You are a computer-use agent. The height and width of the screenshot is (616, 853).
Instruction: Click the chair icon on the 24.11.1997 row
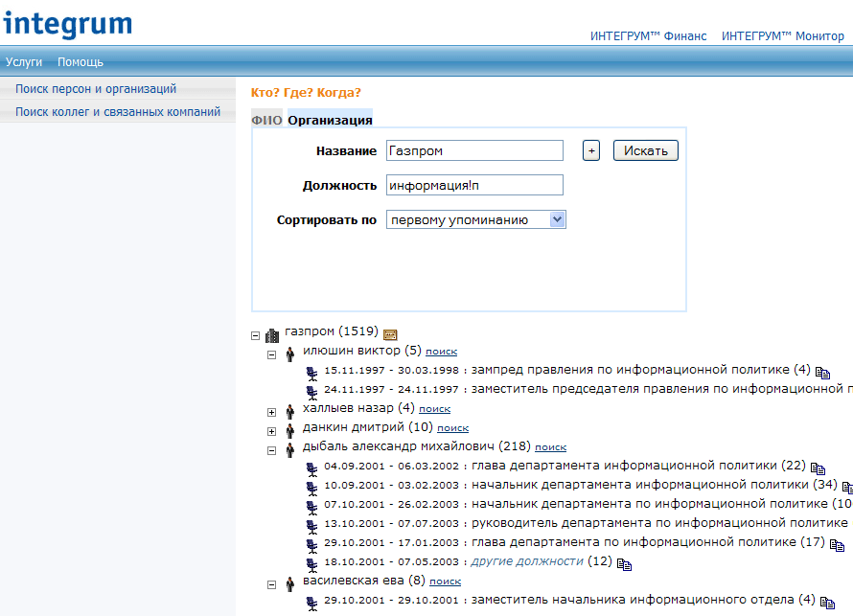click(x=311, y=392)
